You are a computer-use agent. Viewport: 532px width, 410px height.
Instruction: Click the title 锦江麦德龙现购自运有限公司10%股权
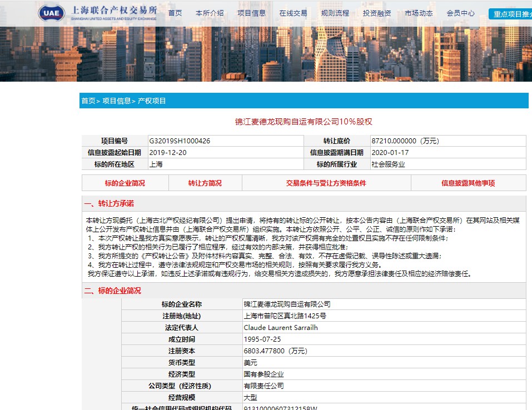[x=304, y=122]
